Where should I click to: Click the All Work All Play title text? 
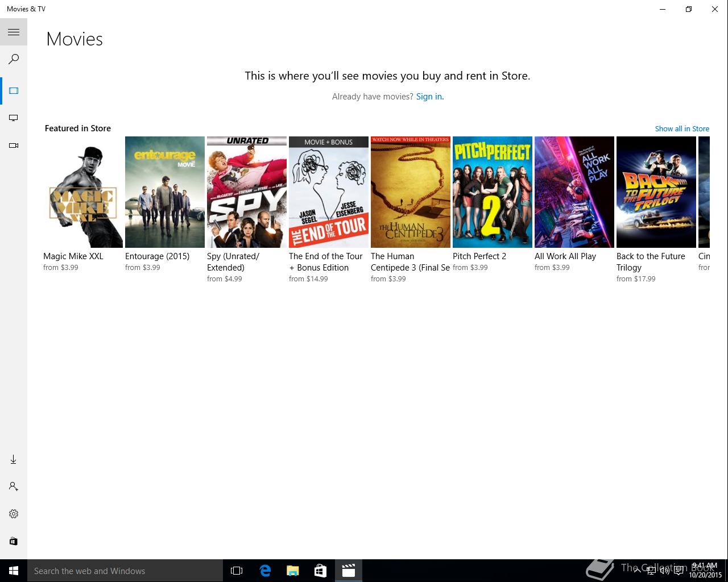pos(565,256)
